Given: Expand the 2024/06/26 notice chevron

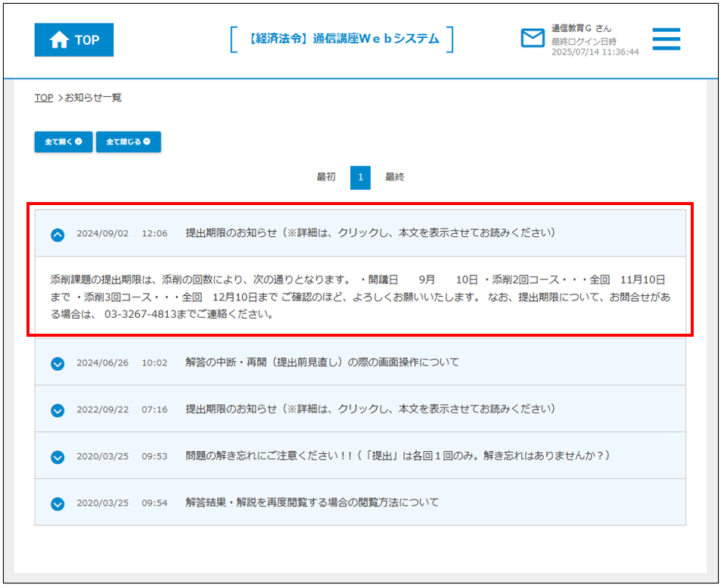Looking at the screenshot, I should [x=57, y=364].
